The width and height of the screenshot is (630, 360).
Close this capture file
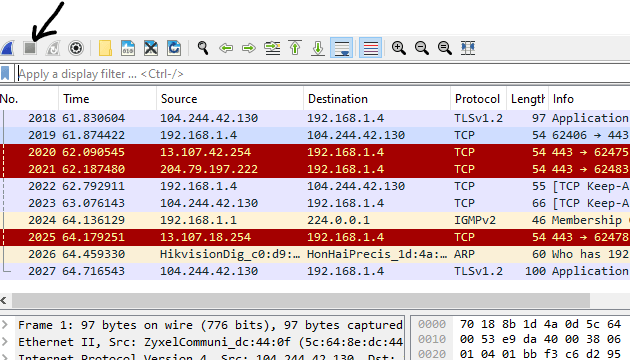pos(151,48)
